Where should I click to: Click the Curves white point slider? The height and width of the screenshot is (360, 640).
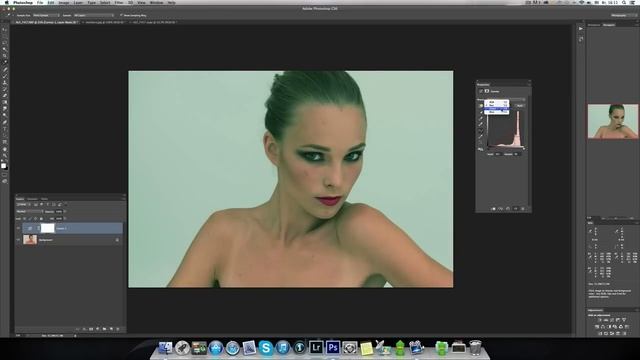524,149
